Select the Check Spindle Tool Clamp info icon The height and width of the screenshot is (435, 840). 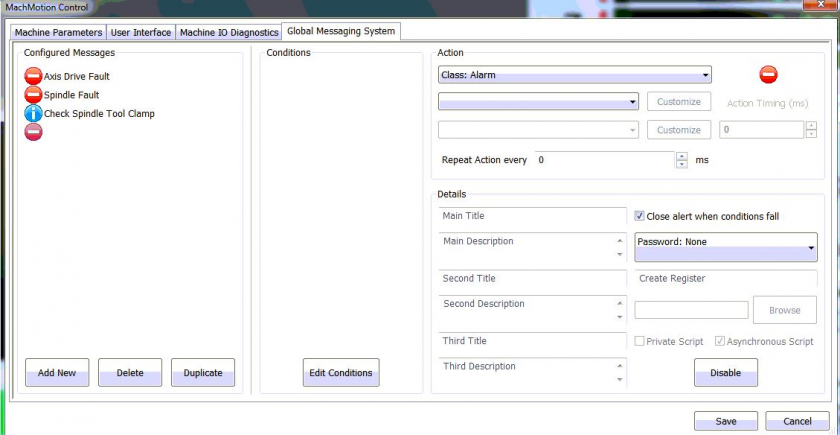coord(33,114)
